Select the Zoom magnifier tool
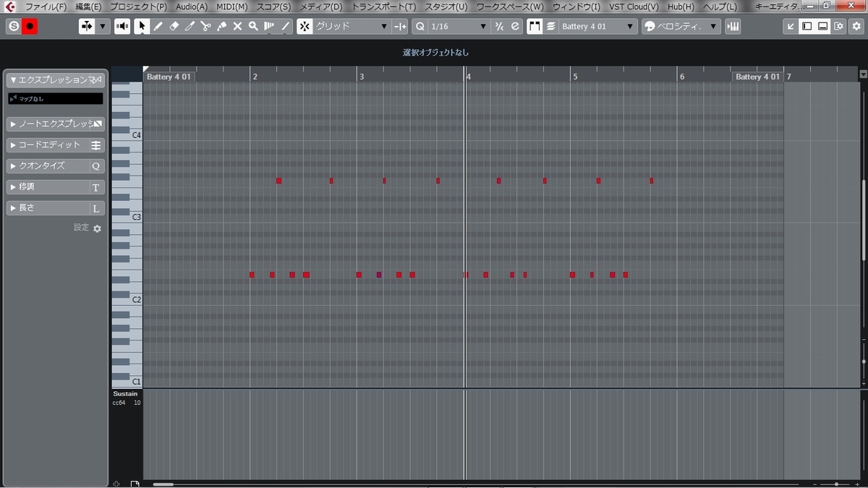This screenshot has height=488, width=868. click(253, 26)
